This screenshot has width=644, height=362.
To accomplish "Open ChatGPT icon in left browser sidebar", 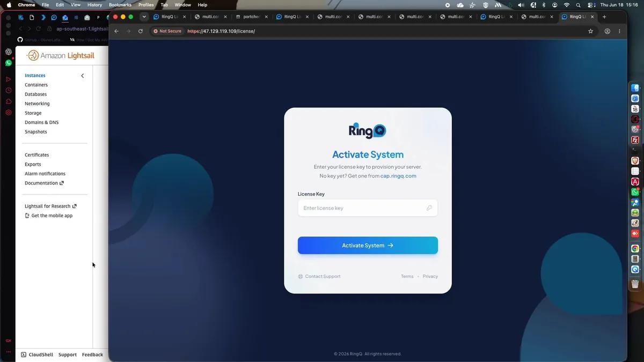I will [9, 52].
